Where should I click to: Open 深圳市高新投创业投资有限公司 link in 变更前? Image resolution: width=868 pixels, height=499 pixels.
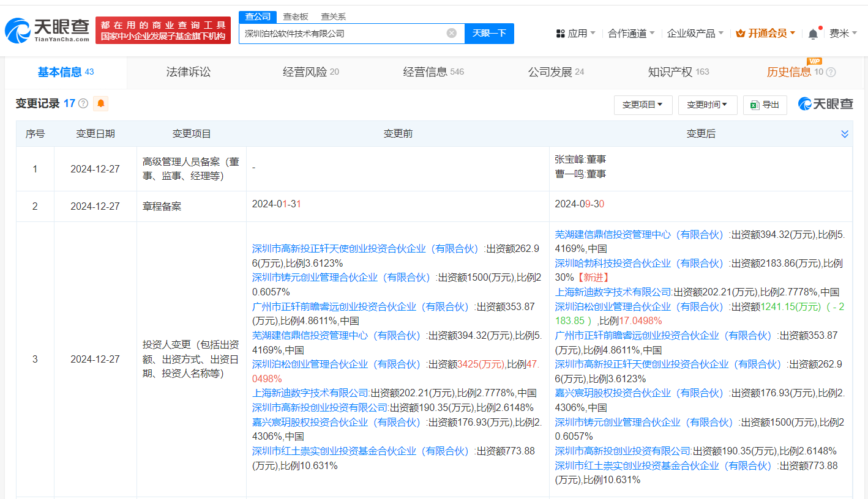tap(320, 407)
